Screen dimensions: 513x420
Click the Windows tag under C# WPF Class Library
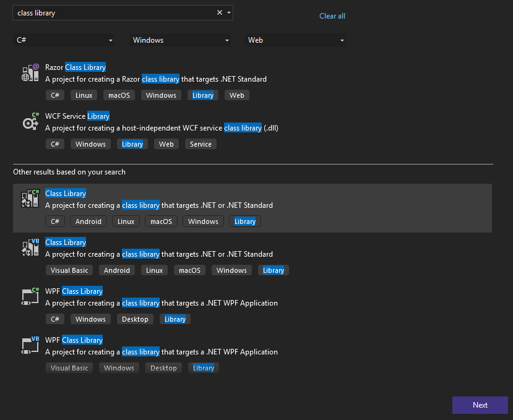[x=90, y=319]
